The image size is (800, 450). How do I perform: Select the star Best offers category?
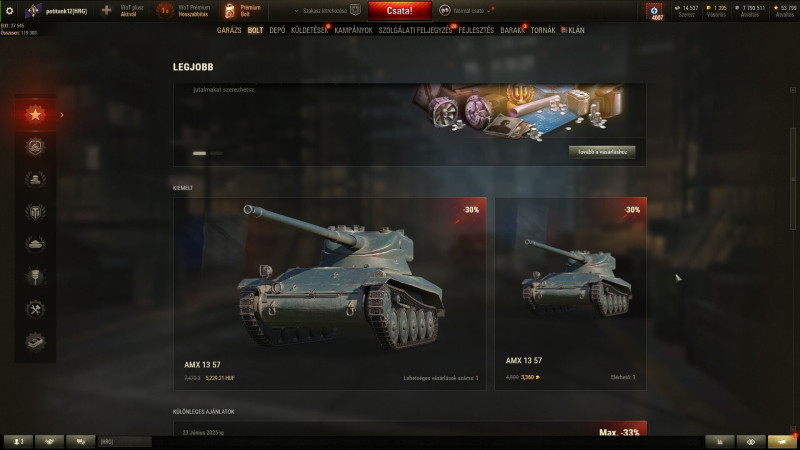(x=35, y=114)
